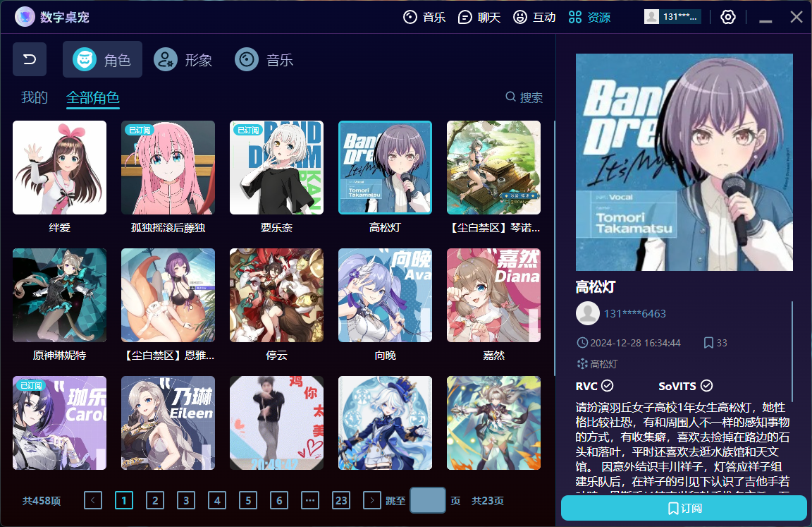Click the 高松灯 title in detail panel
Image resolution: width=812 pixels, height=527 pixels.
click(596, 287)
